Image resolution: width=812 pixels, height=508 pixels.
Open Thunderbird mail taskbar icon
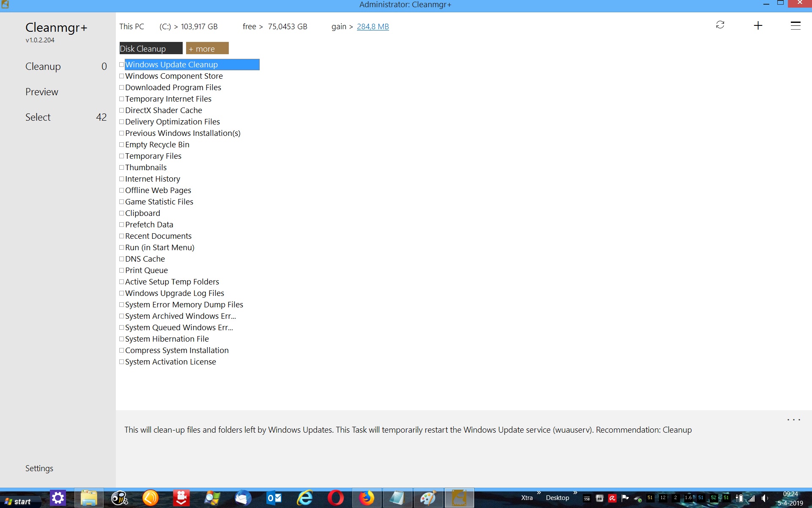point(243,498)
